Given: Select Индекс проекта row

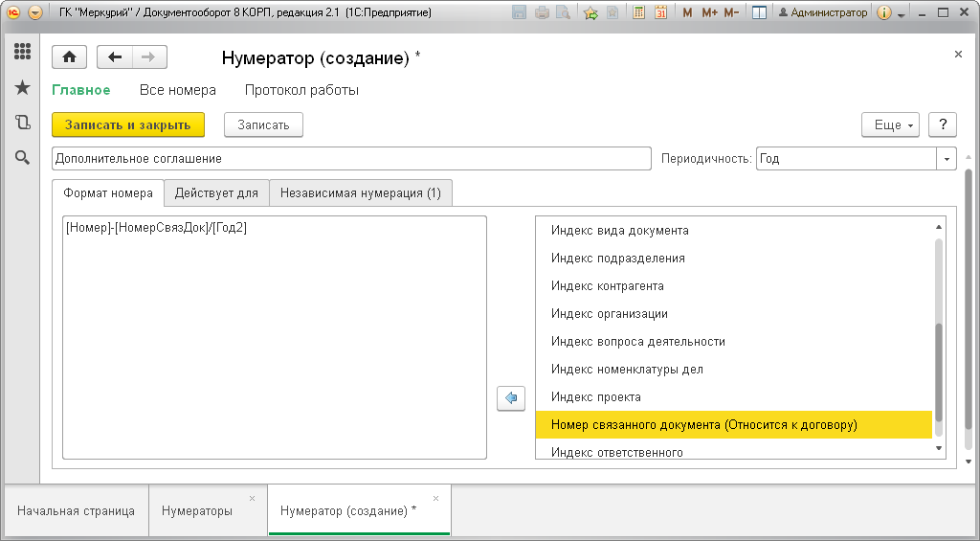Looking at the screenshot, I should (x=734, y=396).
